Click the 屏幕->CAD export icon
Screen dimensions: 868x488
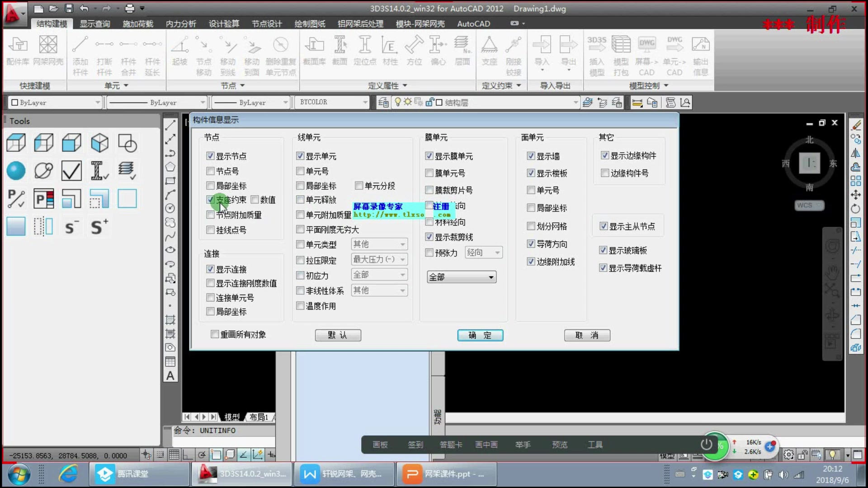pos(647,52)
